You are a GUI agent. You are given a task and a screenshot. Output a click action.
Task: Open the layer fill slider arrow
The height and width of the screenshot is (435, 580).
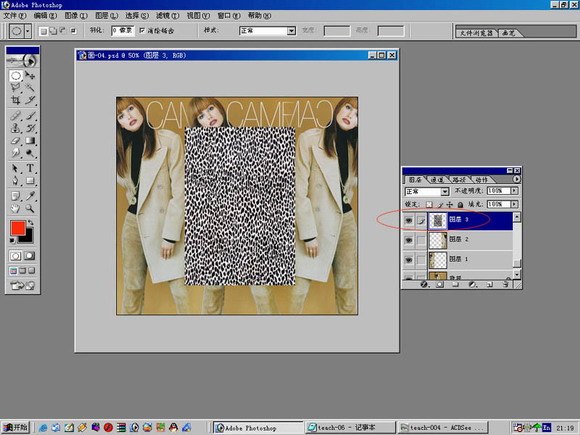pos(514,204)
